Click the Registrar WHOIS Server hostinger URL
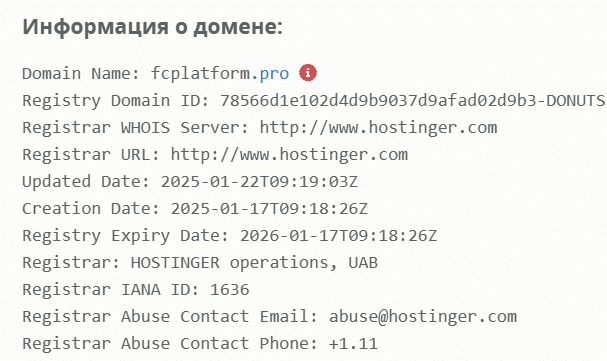Screen dimensions: 607x361 click(378, 128)
